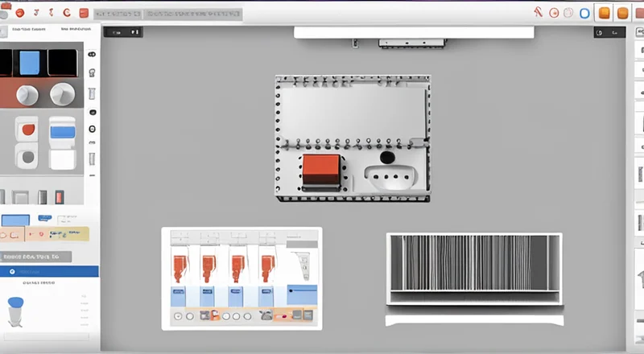Image resolution: width=644 pixels, height=354 pixels.
Task: Expand the gray header bar in left panel
Action: pos(35,257)
